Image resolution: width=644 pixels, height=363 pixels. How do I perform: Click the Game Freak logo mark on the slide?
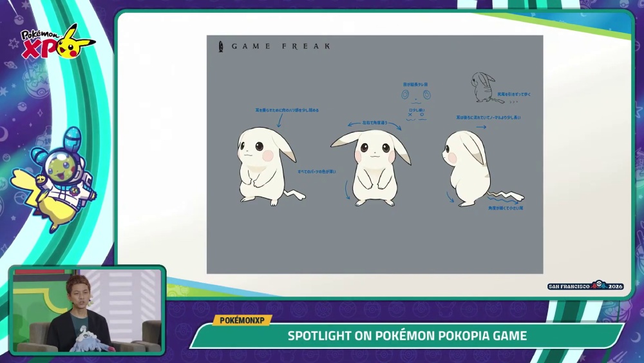221,46
